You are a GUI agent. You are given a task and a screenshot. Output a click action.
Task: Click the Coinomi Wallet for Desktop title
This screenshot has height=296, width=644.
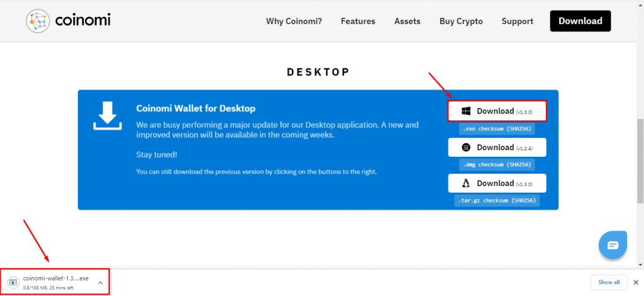(196, 108)
